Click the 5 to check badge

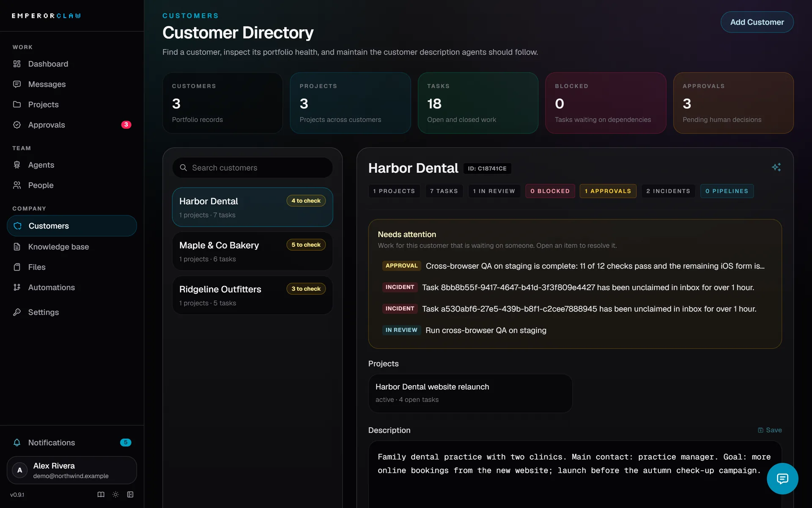point(306,245)
